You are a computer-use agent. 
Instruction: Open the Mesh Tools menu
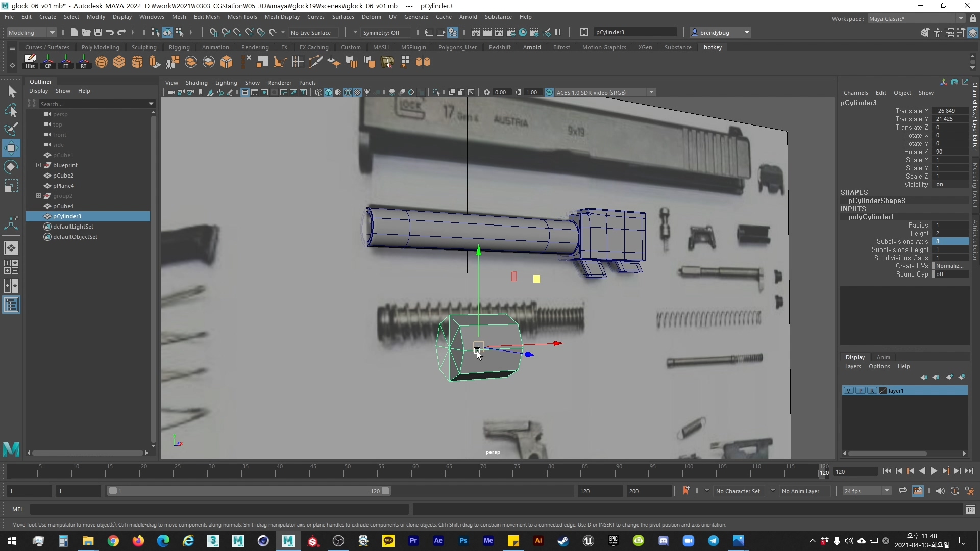(x=242, y=17)
